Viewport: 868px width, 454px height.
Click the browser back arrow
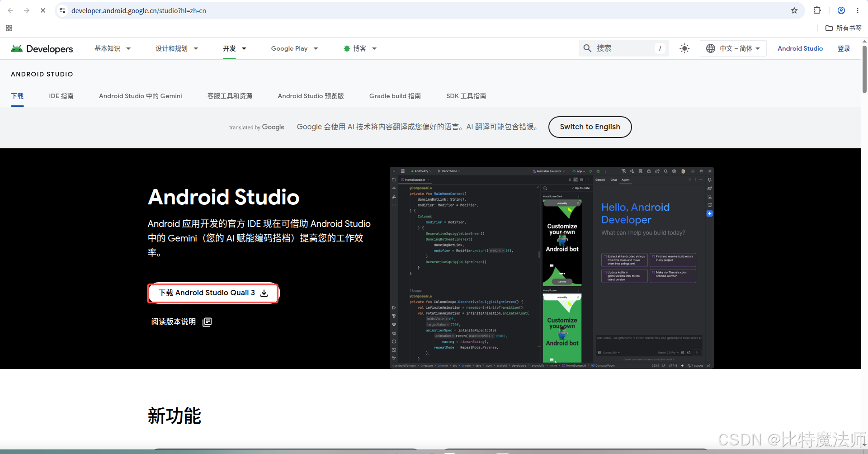point(10,10)
